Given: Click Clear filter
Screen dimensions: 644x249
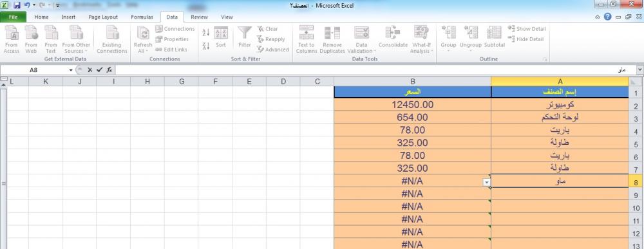Looking at the screenshot, I should tap(268, 29).
